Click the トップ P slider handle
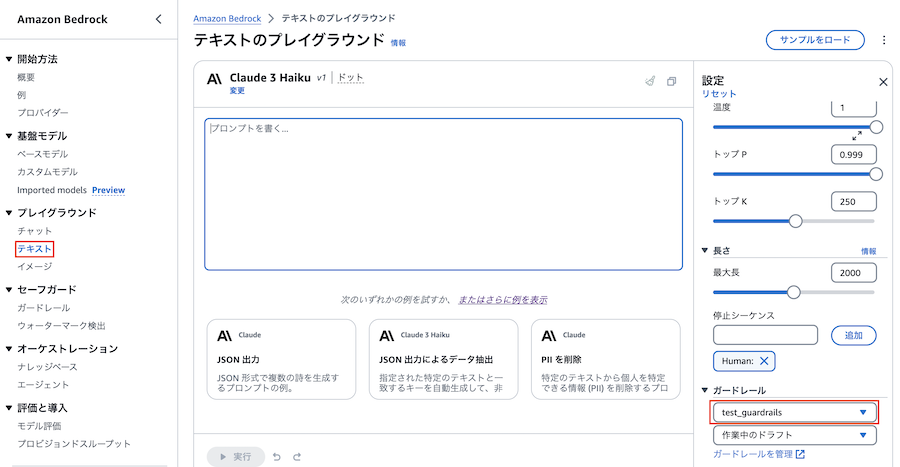 (876, 174)
